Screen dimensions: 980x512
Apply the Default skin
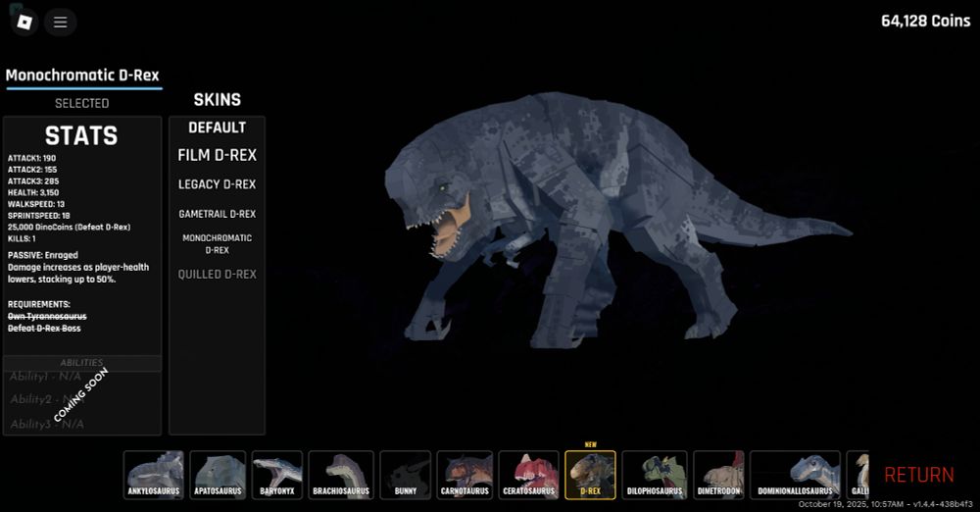[x=217, y=128]
